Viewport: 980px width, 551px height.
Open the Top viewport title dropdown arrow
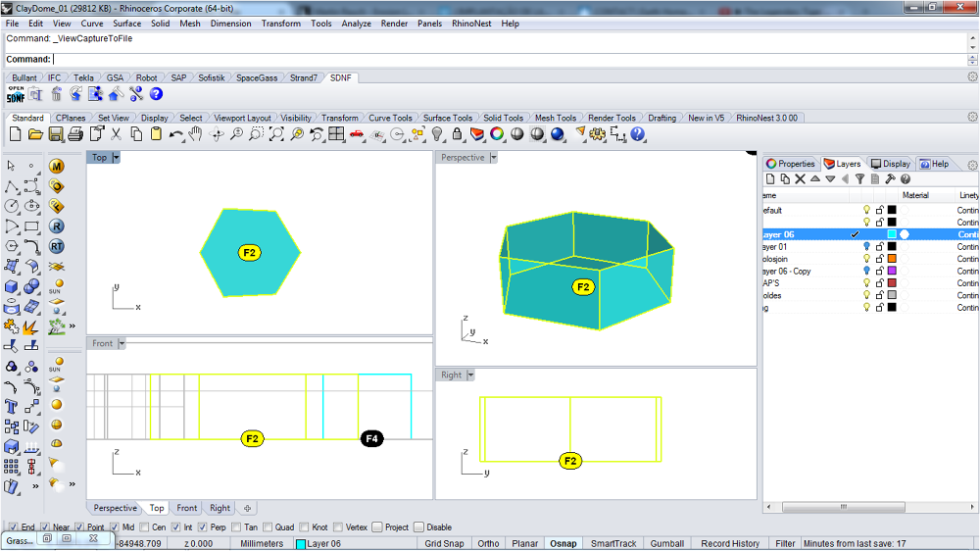[x=117, y=158]
